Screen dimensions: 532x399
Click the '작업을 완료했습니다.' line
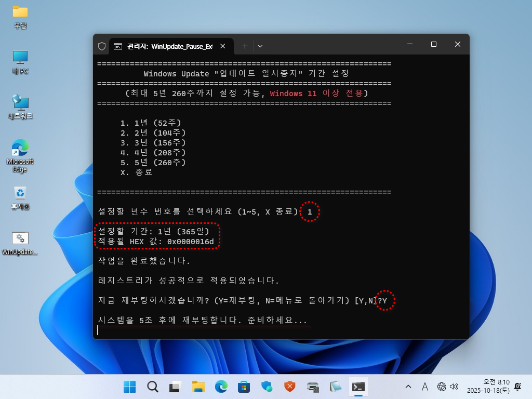pos(144,261)
